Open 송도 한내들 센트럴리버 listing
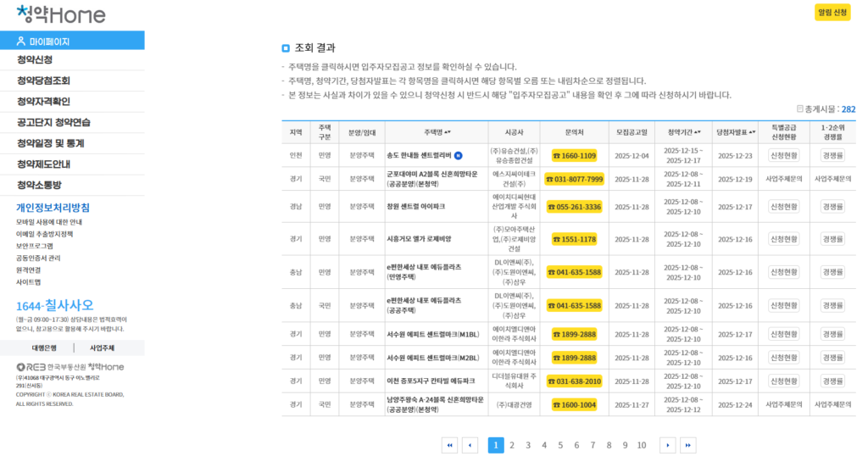 point(419,155)
